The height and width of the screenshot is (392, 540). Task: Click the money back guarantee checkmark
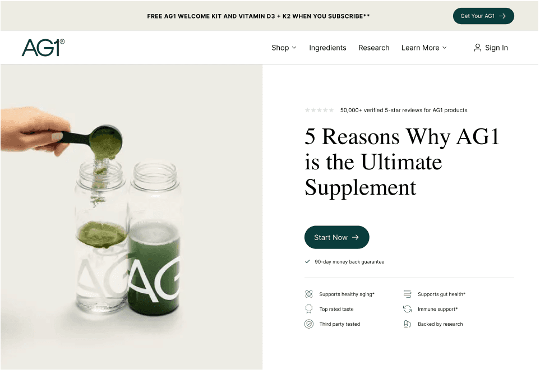[307, 261]
